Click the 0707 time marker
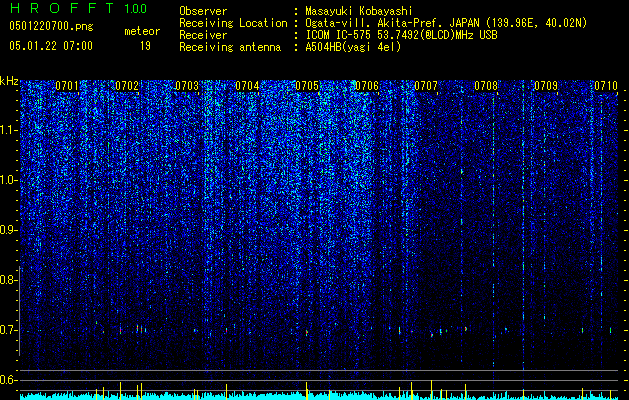Screen dimensions: 629x400 coord(426,86)
